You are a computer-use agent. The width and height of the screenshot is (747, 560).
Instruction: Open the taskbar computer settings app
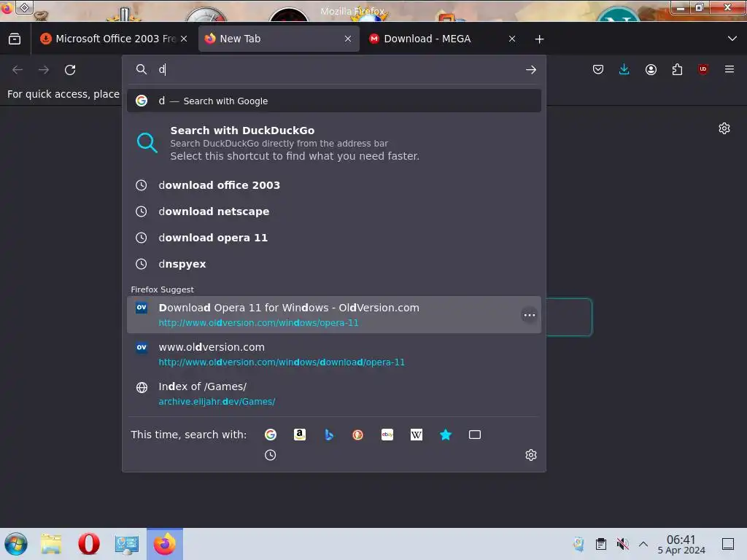click(126, 544)
